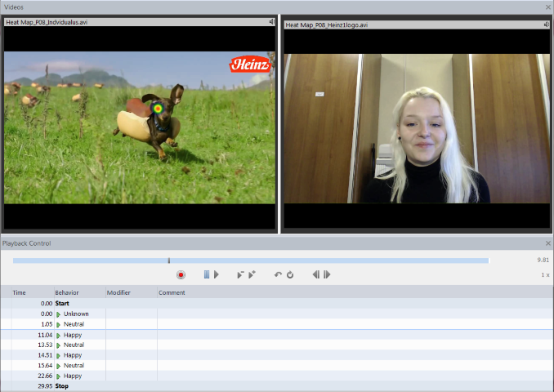The width and height of the screenshot is (554, 392).
Task: Click the 9.81 current time readout
Action: 543,260
